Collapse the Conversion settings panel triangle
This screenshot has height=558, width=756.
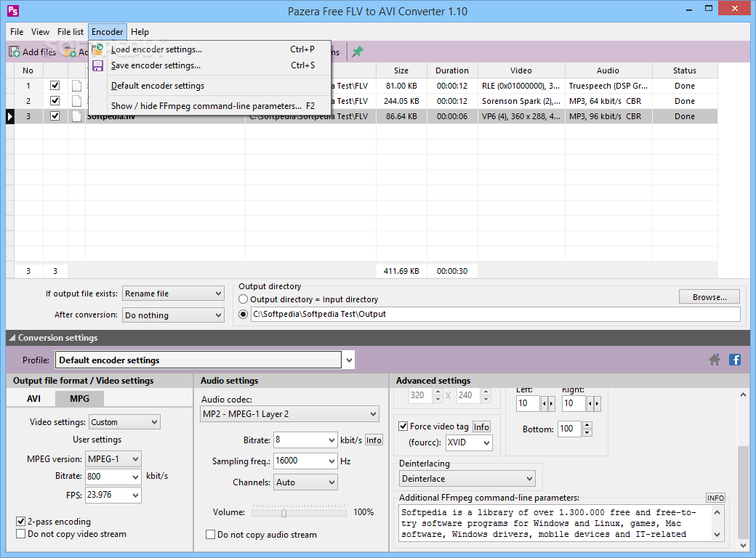(x=12, y=338)
